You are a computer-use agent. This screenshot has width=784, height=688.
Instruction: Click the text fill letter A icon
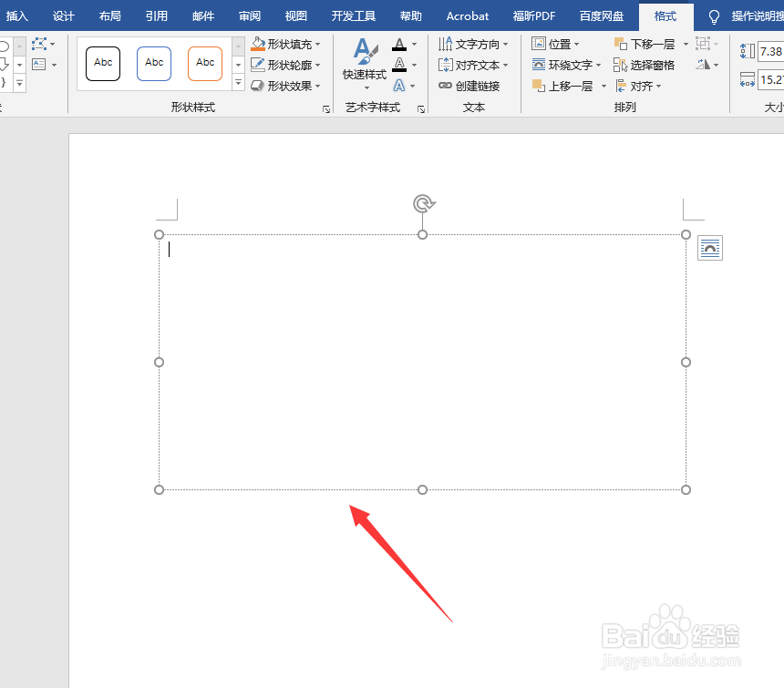[x=399, y=45]
